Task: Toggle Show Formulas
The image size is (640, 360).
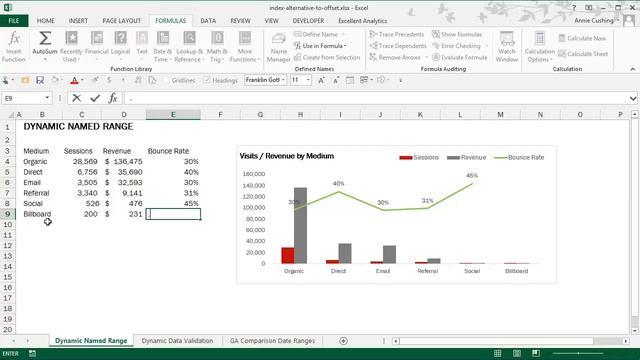Action: click(x=457, y=34)
